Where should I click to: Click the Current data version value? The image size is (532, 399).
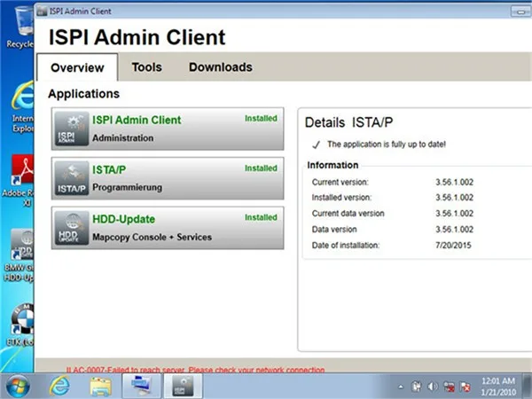click(454, 214)
